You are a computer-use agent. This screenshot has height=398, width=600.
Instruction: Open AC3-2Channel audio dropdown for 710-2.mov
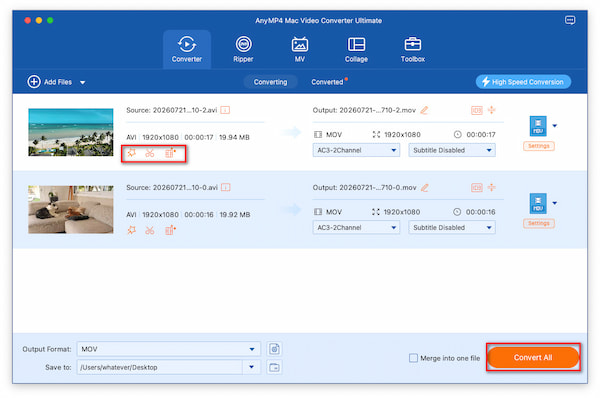point(356,150)
